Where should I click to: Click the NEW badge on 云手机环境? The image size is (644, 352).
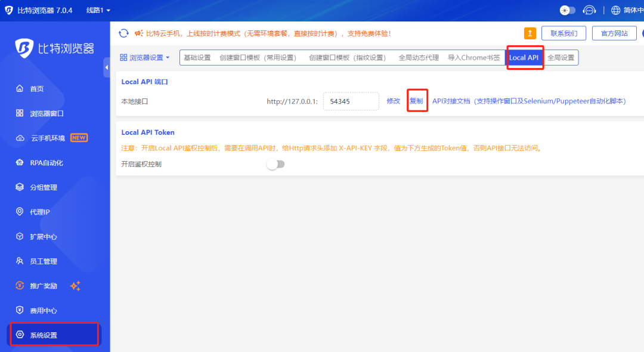click(79, 138)
